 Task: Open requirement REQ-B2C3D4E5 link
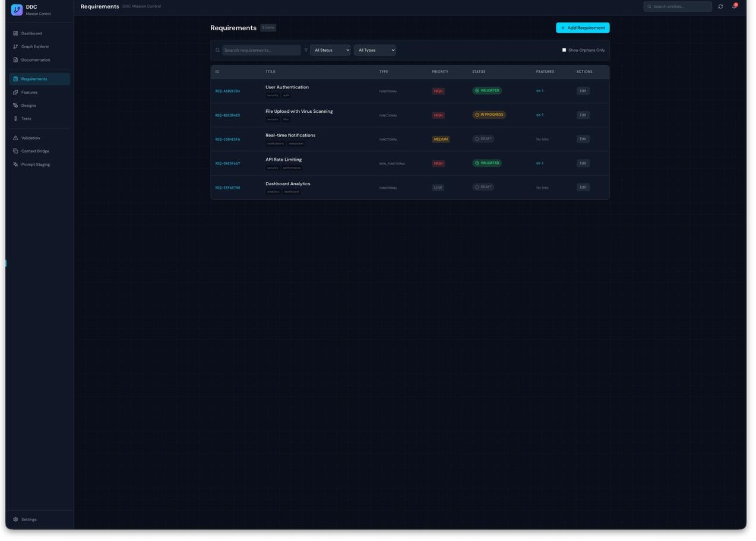pos(227,116)
